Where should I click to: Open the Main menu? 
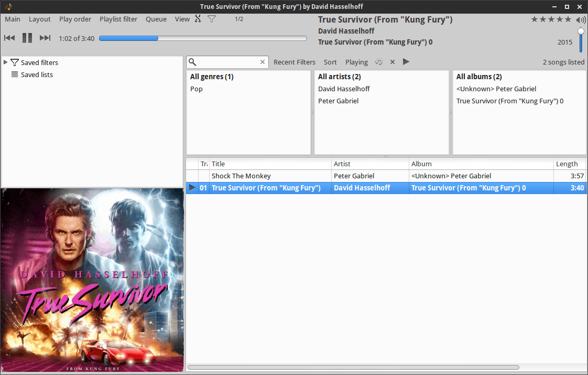click(x=13, y=19)
